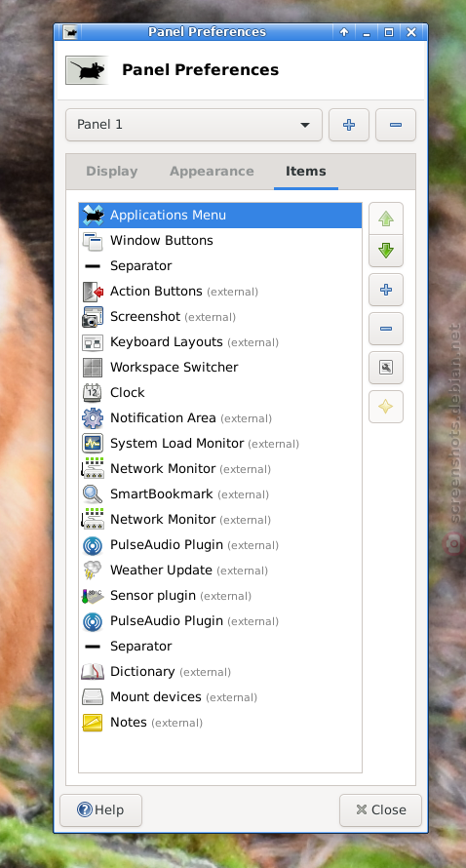This screenshot has height=868, width=466.
Task: Click the Help button
Action: coord(100,809)
